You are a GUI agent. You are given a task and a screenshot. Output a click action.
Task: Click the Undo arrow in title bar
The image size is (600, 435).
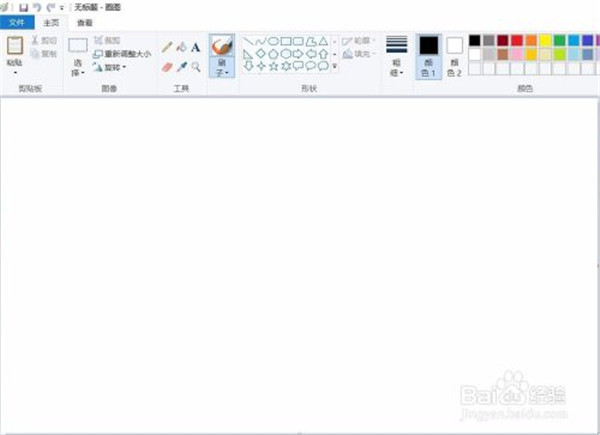coord(36,6)
